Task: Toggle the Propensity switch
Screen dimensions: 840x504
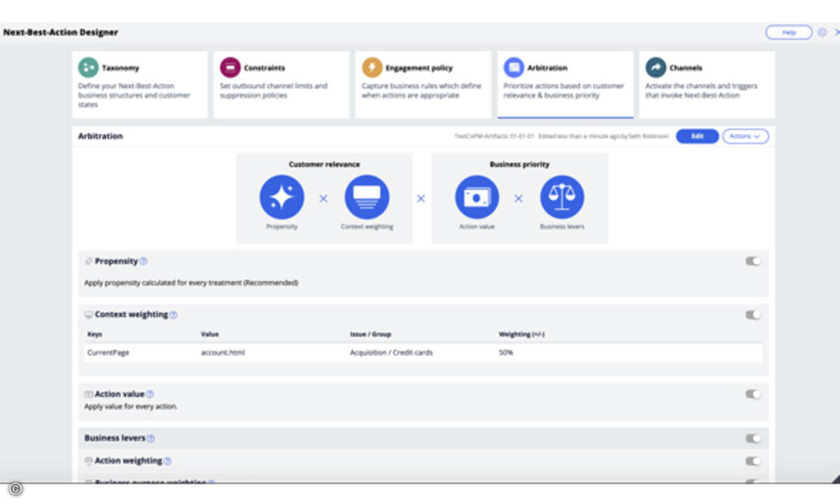Action: coord(752,261)
